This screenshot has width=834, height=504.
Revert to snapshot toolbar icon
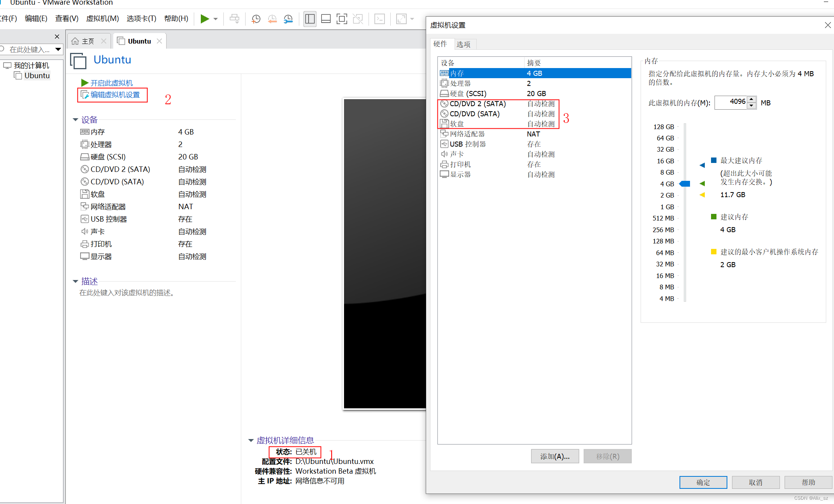[272, 19]
